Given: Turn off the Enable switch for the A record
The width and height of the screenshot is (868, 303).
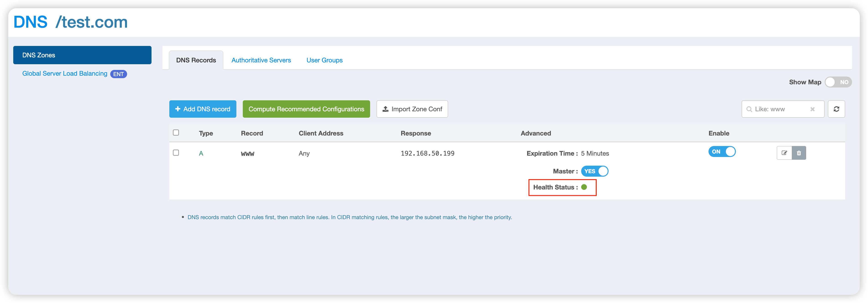Looking at the screenshot, I should tap(722, 152).
